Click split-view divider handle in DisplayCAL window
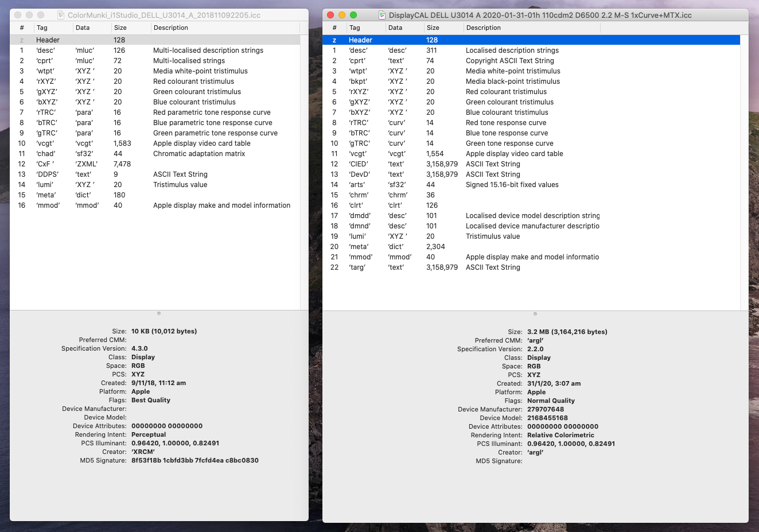Screen dimensions: 759x532 [x=535, y=314]
